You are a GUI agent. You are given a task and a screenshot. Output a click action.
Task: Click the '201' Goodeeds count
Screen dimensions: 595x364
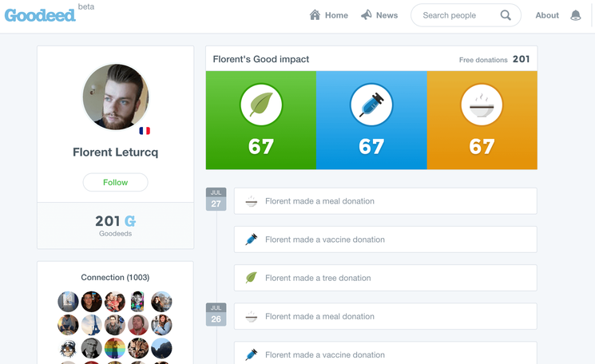pos(107,221)
